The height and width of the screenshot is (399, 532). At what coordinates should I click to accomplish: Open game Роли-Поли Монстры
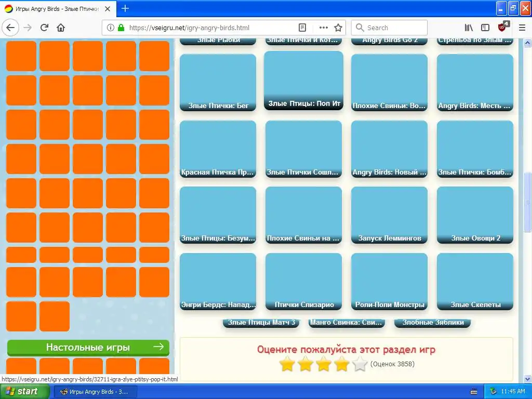click(x=389, y=281)
